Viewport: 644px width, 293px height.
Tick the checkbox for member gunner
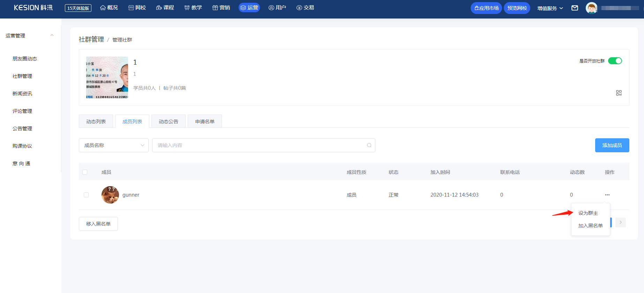[86, 195]
